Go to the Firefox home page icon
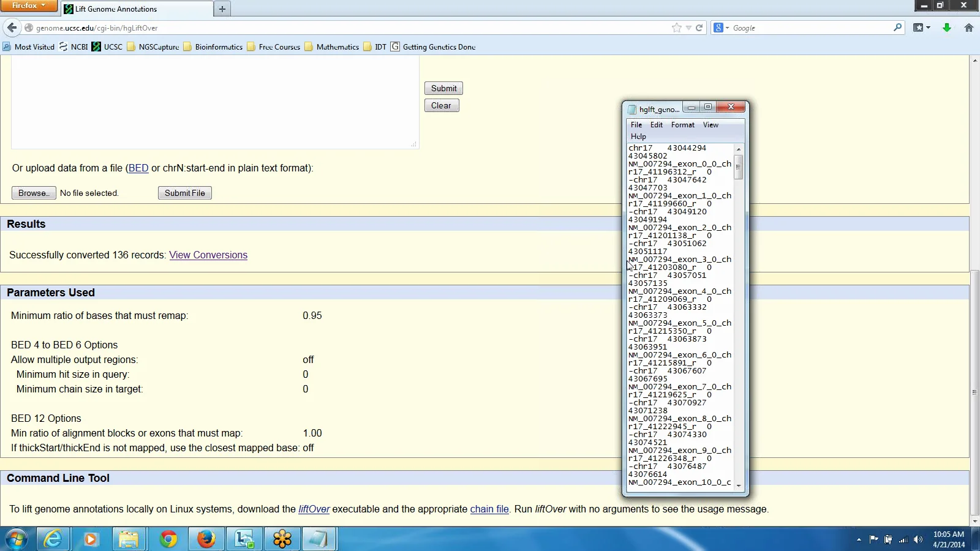The width and height of the screenshot is (980, 551). (x=968, y=28)
